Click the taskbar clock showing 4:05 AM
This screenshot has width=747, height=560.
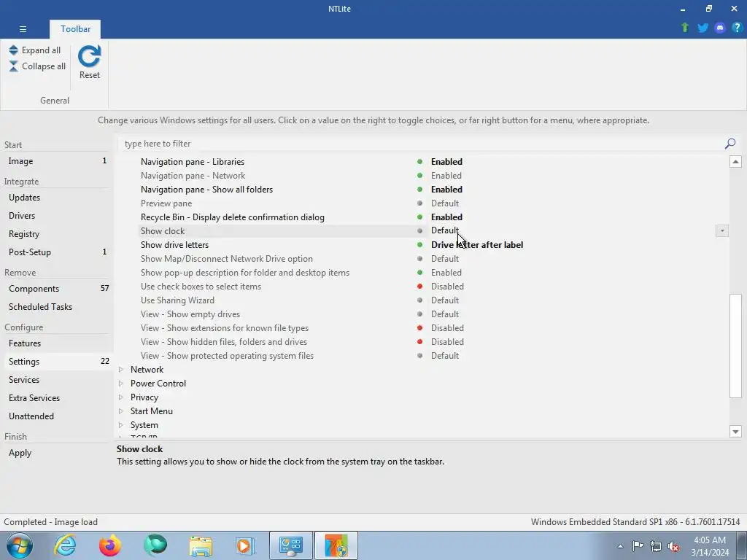coord(710,546)
